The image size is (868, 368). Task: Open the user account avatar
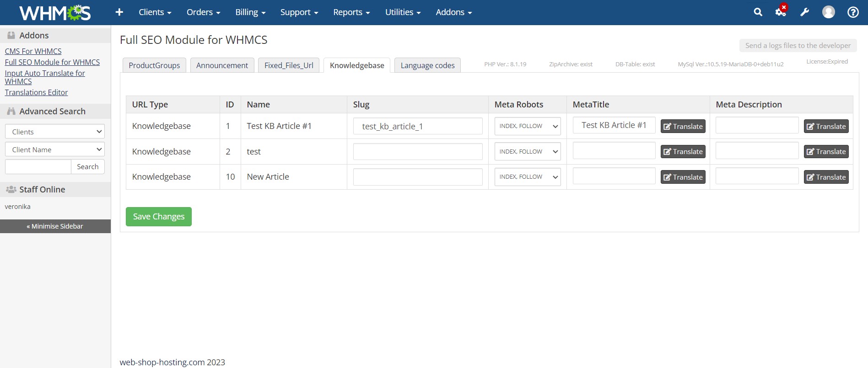829,12
